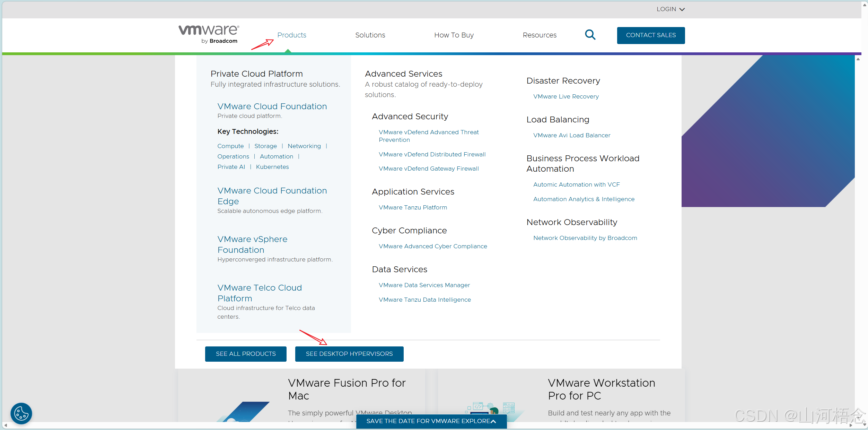Viewport: 868px width, 430px height.
Task: Open VMware Avi Load Balancer link
Action: click(x=572, y=135)
